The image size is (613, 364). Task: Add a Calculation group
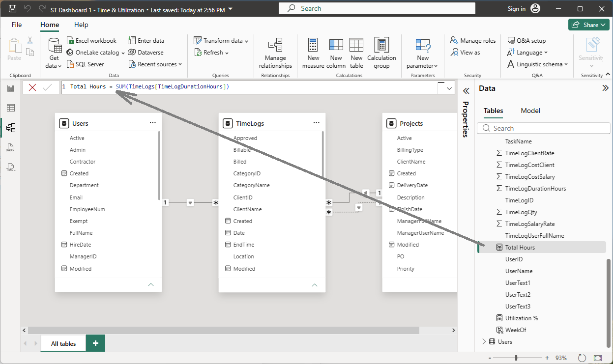[x=381, y=54]
